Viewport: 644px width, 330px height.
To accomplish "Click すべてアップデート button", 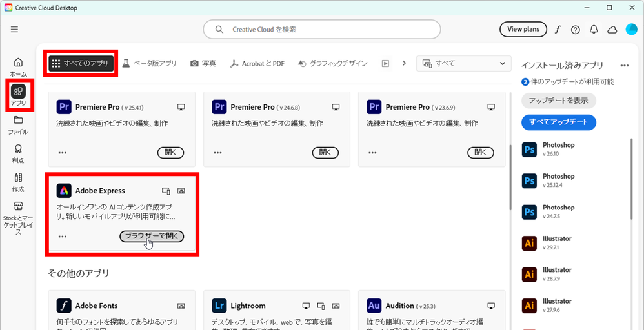I will tap(559, 122).
